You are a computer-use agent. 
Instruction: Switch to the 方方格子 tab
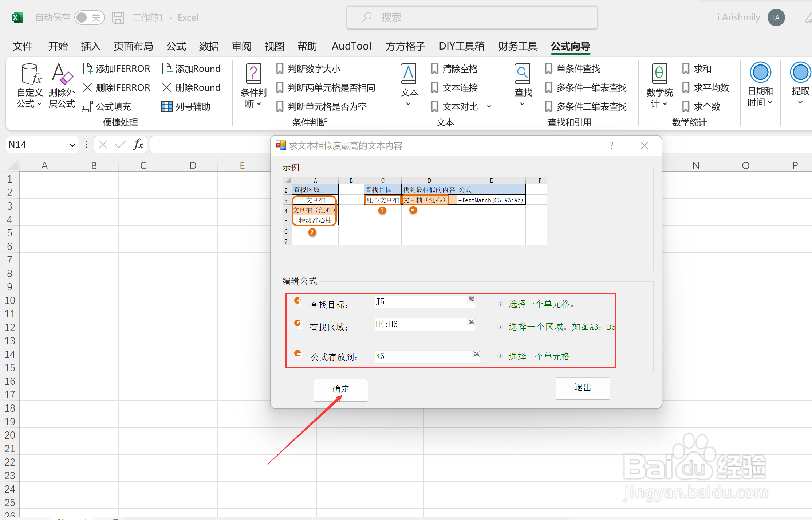[x=405, y=46]
